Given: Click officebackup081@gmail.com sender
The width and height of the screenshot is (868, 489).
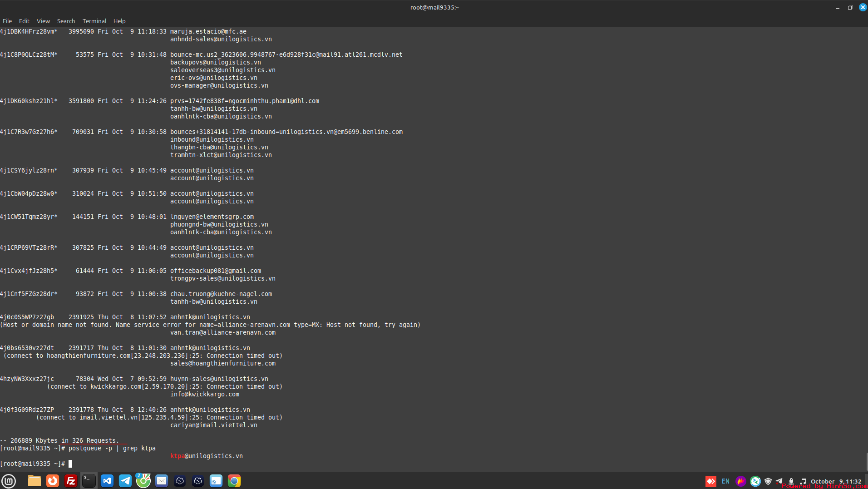Looking at the screenshot, I should coord(216,271).
